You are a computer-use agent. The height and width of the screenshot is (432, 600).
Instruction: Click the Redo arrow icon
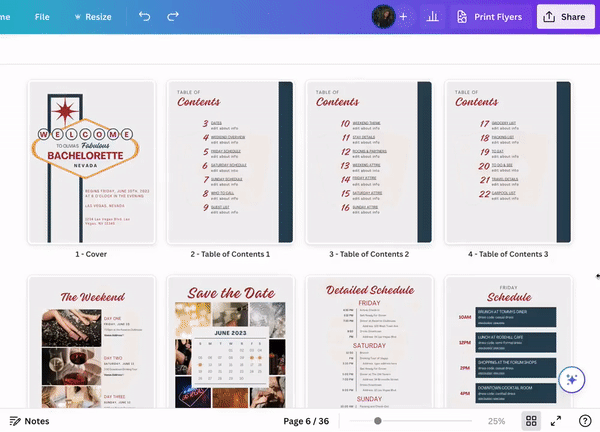click(x=173, y=17)
